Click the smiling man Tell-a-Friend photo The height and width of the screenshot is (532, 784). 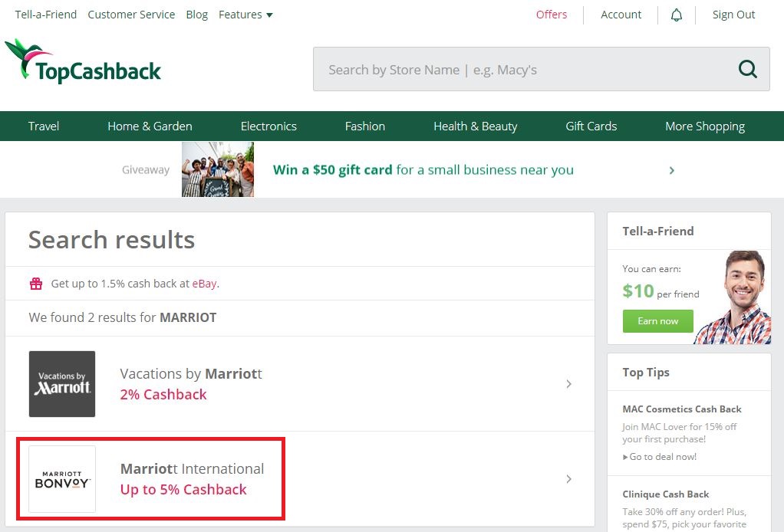point(734,297)
